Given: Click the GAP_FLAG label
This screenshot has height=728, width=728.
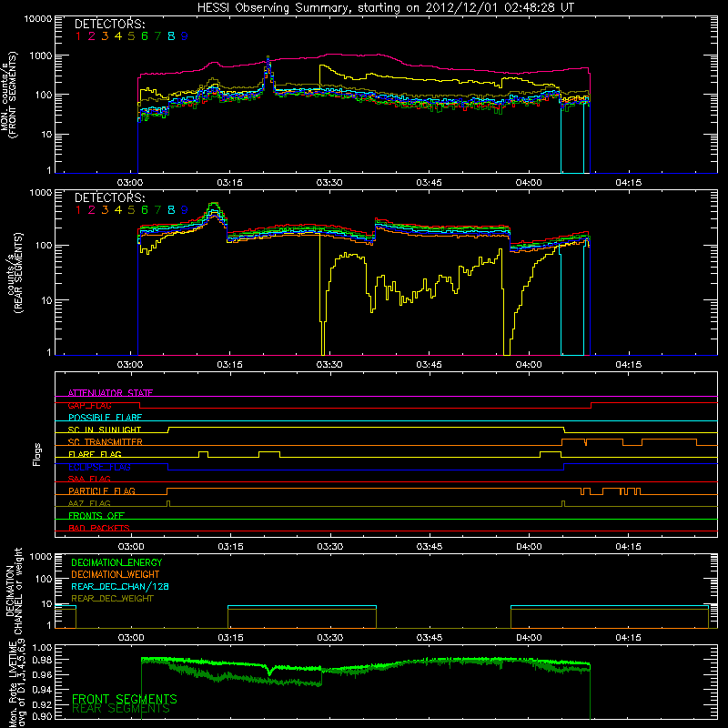Looking at the screenshot, I should tap(89, 405).
